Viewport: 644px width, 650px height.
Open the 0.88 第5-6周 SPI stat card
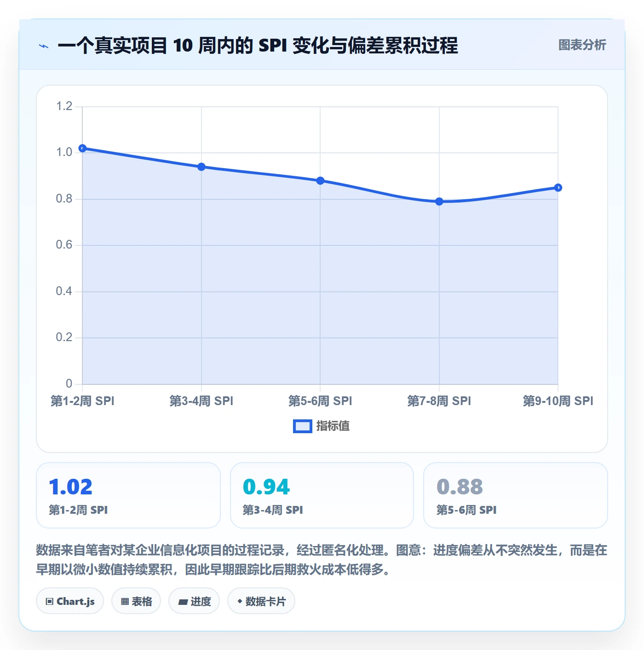pyautogui.click(x=516, y=495)
